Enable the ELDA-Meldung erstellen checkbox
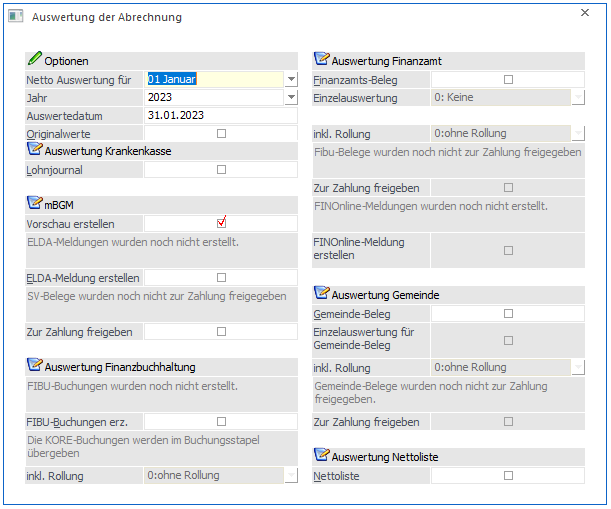This screenshot has width=611, height=509. click(x=221, y=277)
